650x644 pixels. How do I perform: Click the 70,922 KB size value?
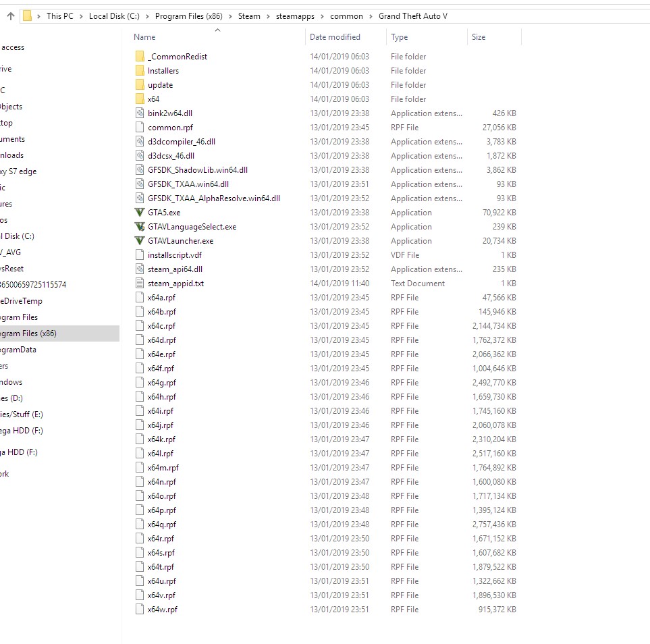499,213
